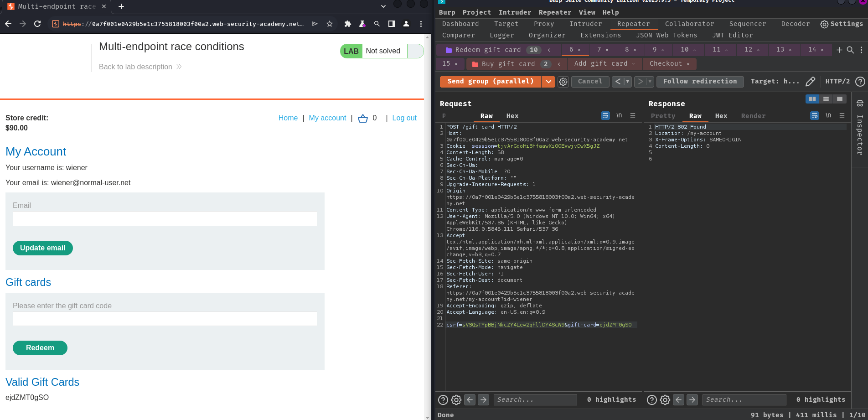Image resolution: width=868 pixels, height=420 pixels.
Task: Open history back dropdown arrow
Action: tap(628, 82)
